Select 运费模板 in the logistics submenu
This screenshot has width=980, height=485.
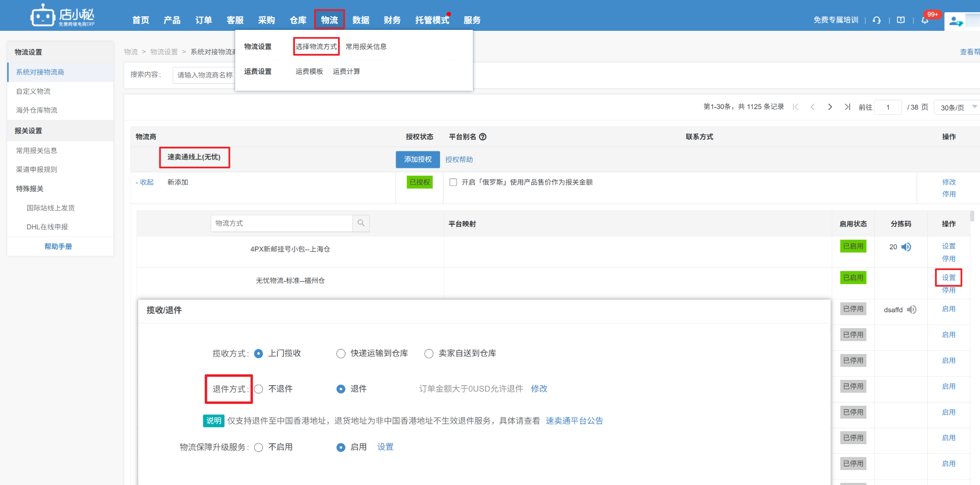tap(309, 72)
